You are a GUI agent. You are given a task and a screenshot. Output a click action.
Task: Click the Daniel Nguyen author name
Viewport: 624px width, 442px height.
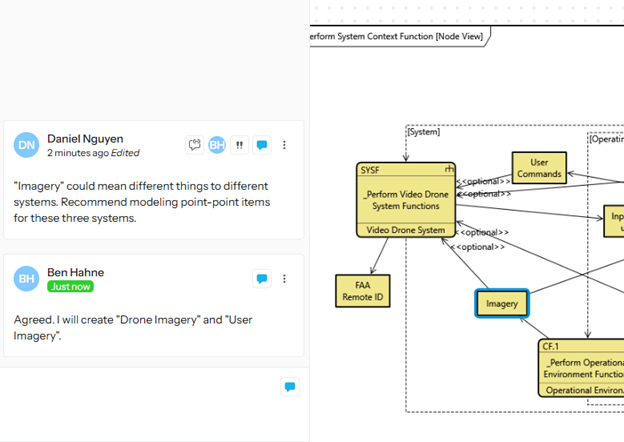pyautogui.click(x=85, y=139)
